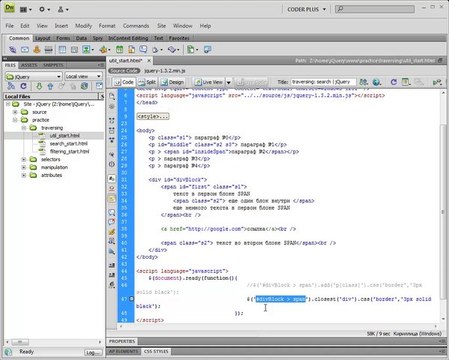449x360 pixels.
Task: Switch to Code view
Action: pos(124,82)
